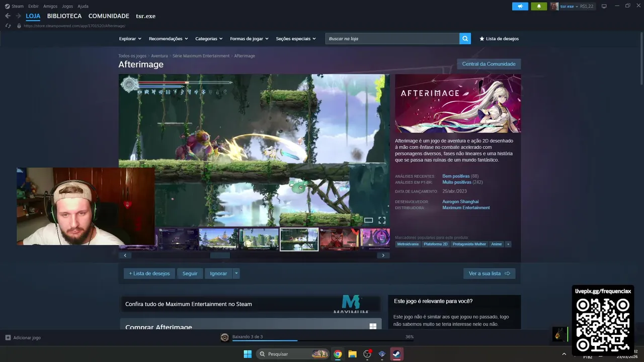Open the Aventura breadcrumb
644x362 pixels.
[x=159, y=56]
